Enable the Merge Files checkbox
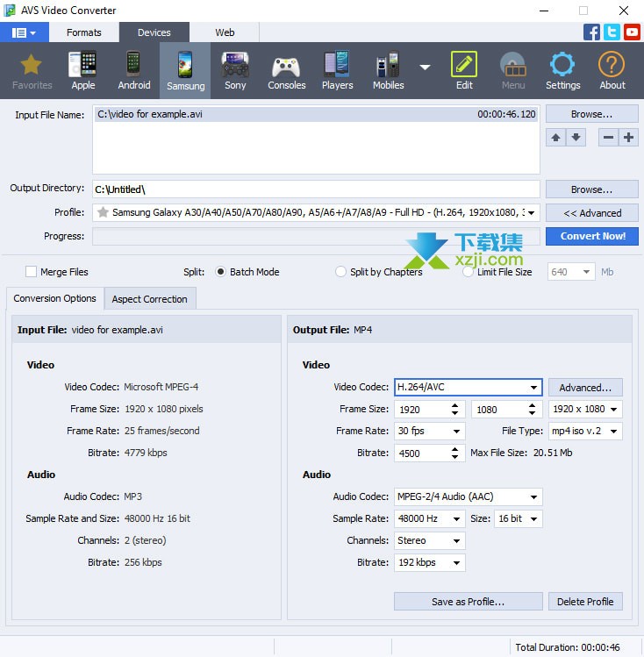Viewport: 644px width, 657px height. (x=31, y=272)
